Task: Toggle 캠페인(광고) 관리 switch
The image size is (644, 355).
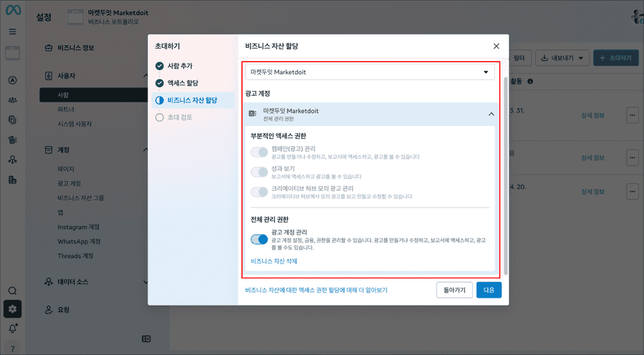Action: 259,152
